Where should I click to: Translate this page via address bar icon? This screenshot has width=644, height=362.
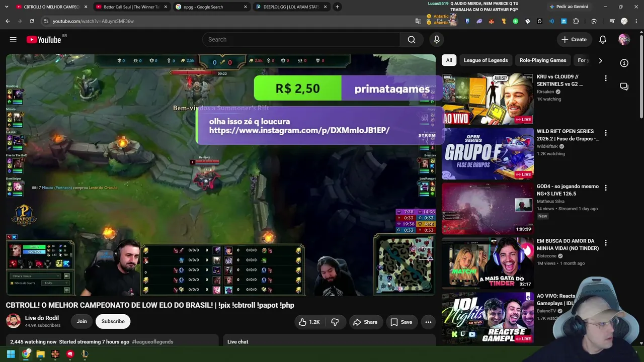(x=418, y=21)
